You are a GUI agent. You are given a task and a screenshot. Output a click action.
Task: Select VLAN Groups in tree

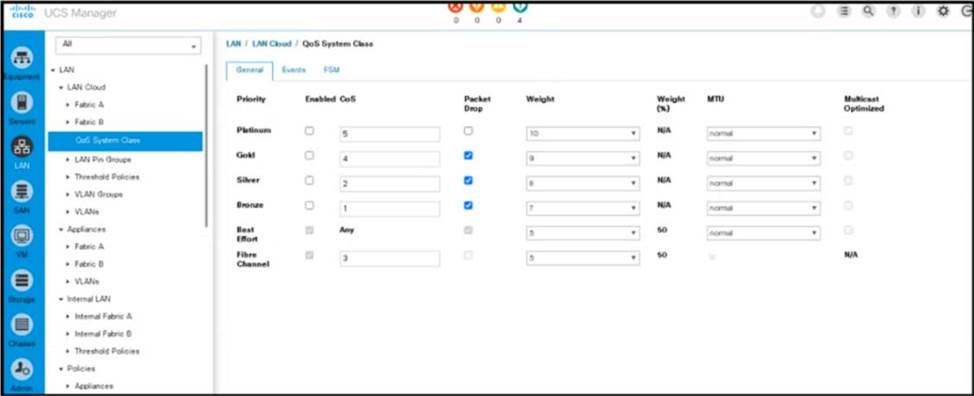[x=98, y=194]
